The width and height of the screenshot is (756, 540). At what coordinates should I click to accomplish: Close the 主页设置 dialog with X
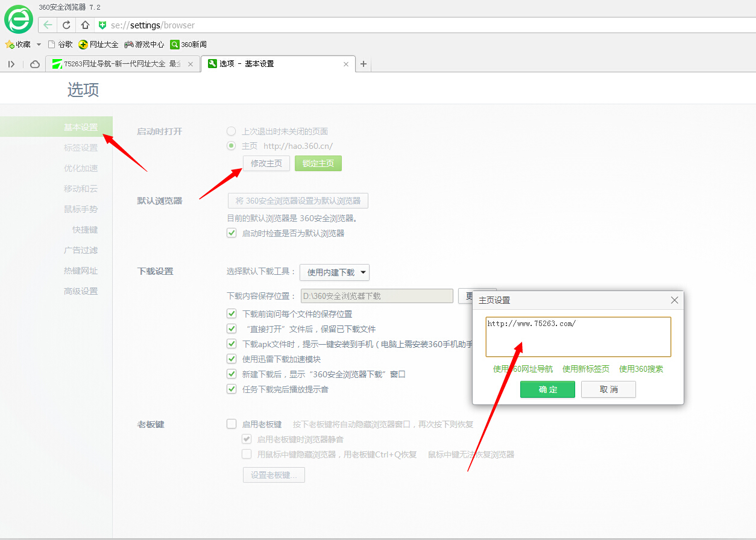click(x=675, y=300)
